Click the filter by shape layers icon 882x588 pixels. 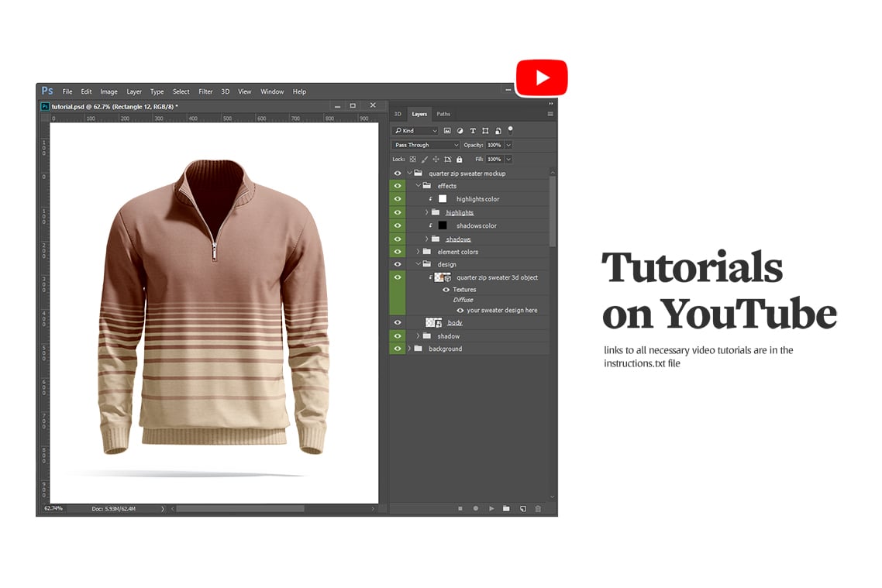click(x=486, y=131)
